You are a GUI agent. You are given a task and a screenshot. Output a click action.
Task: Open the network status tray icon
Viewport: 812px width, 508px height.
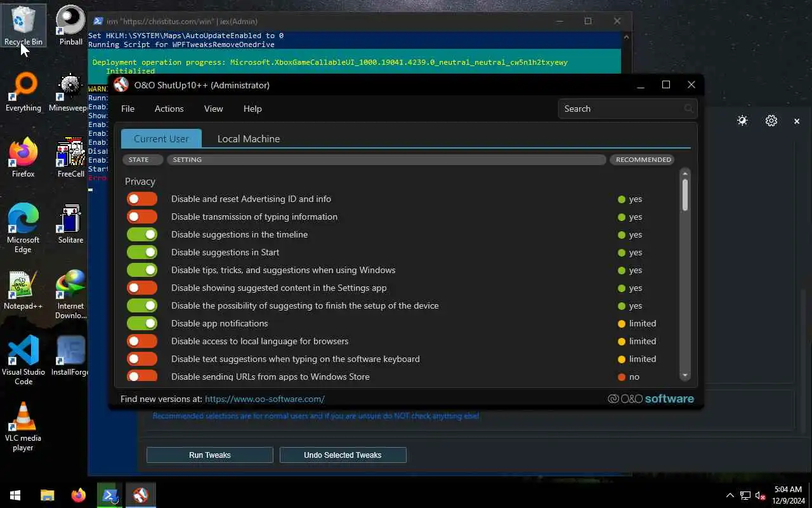pyautogui.click(x=745, y=495)
